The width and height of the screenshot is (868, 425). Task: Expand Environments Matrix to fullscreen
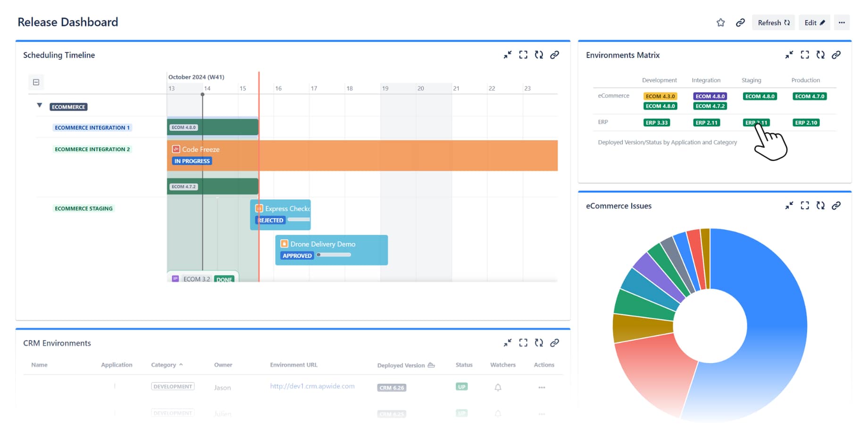804,55
